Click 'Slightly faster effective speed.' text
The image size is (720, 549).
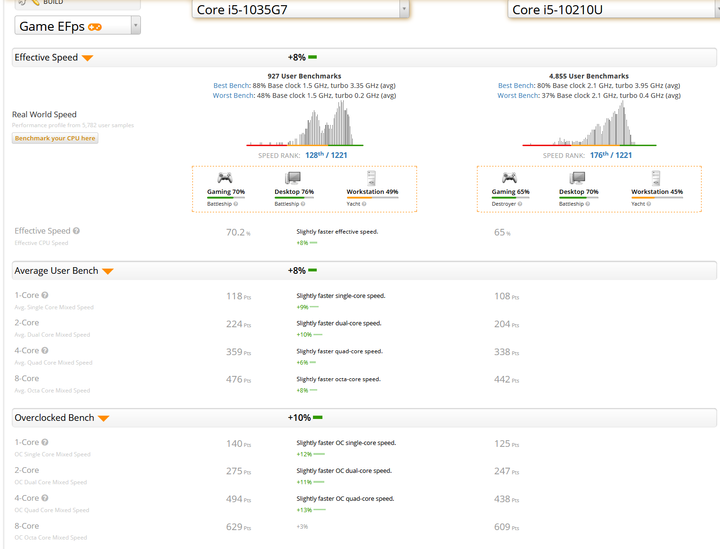[x=337, y=232]
